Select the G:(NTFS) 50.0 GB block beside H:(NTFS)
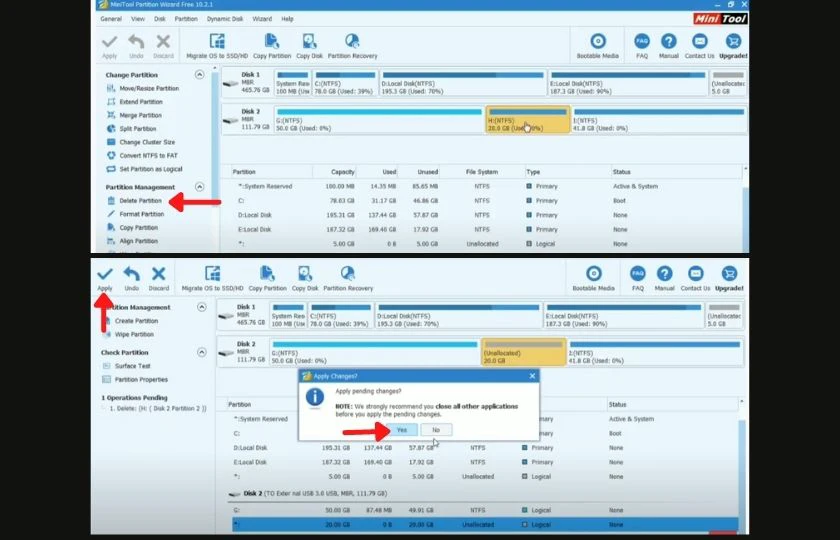 (x=379, y=119)
